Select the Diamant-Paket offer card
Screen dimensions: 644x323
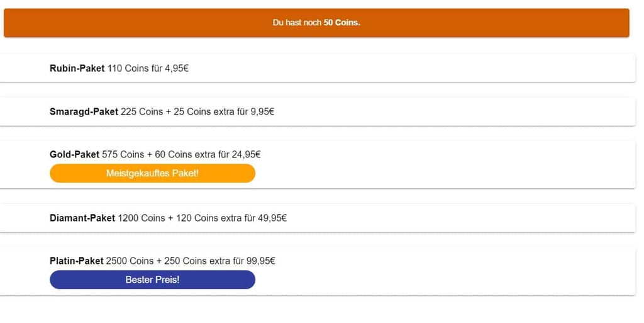(318, 218)
